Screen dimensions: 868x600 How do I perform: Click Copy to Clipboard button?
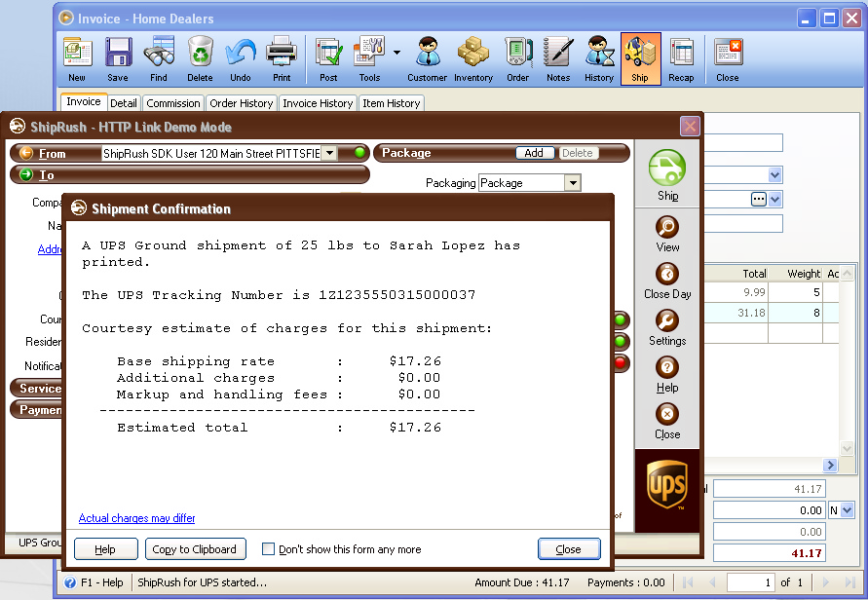195,549
